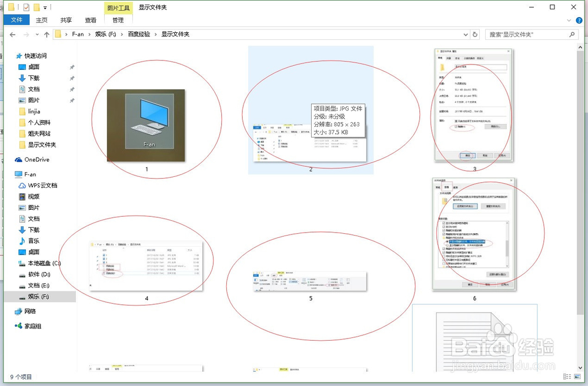This screenshot has width=588, height=386.
Task: Switch to details view icon in status bar
Action: pos(567,377)
